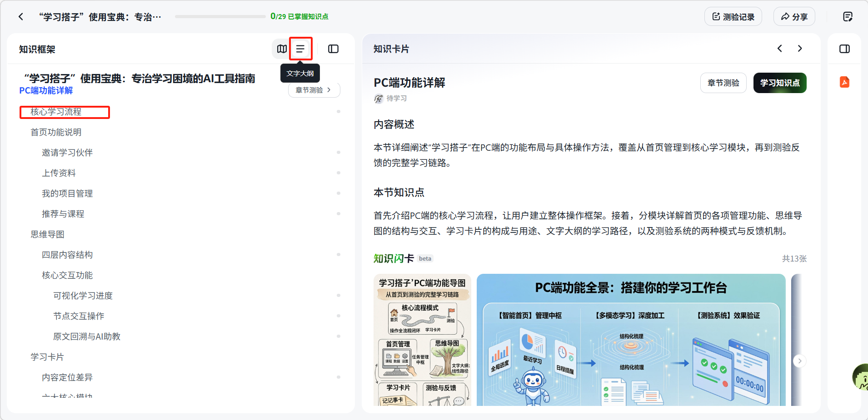Open 测验记录 quiz records
This screenshot has height=420, width=868.
point(733,17)
